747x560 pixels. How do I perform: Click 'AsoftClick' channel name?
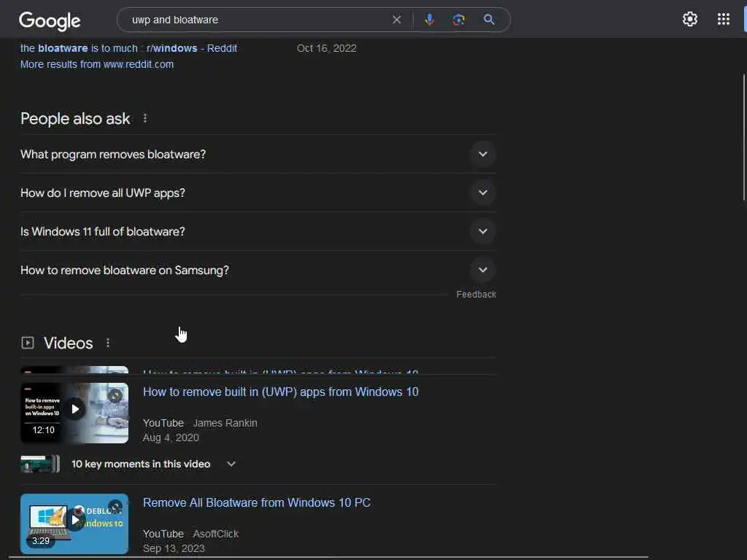click(x=215, y=534)
